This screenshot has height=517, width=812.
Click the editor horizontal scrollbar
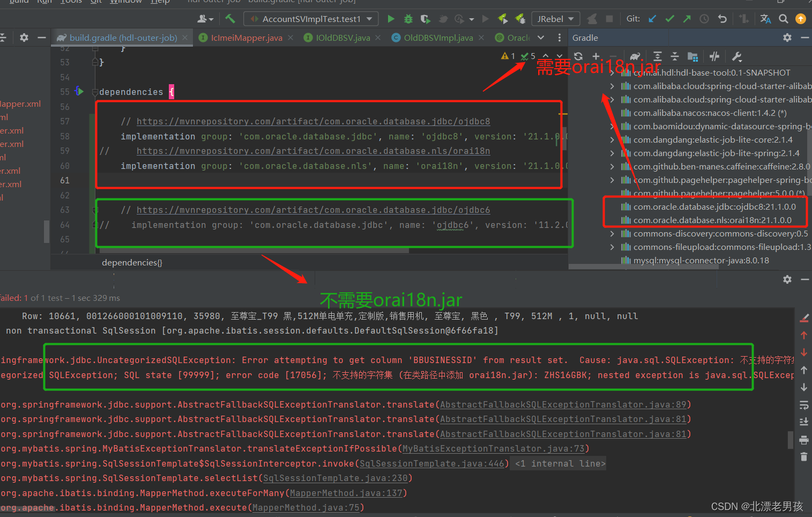254,250
